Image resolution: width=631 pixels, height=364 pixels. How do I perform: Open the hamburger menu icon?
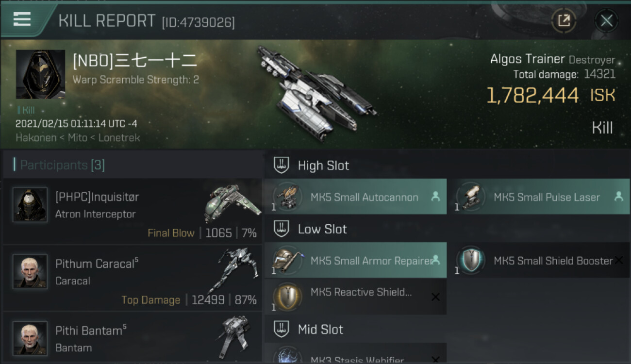(22, 19)
